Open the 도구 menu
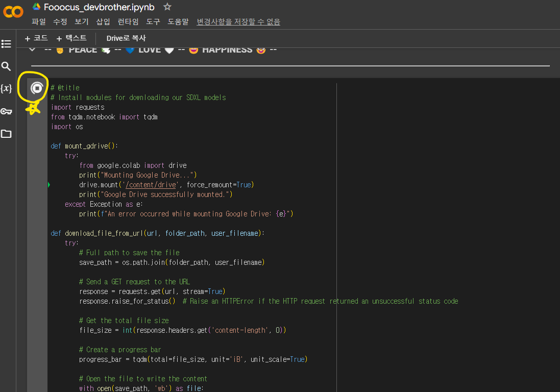This screenshot has height=392, width=560. (x=153, y=22)
